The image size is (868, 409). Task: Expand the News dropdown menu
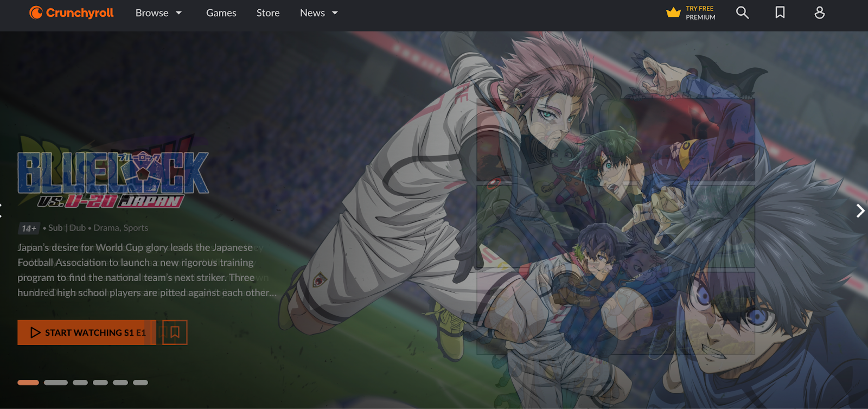click(x=319, y=12)
